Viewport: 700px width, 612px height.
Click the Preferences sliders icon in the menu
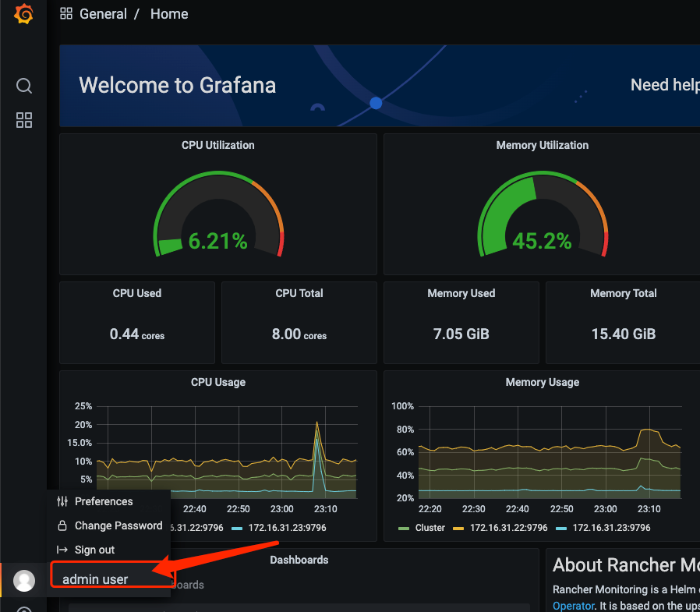point(62,501)
